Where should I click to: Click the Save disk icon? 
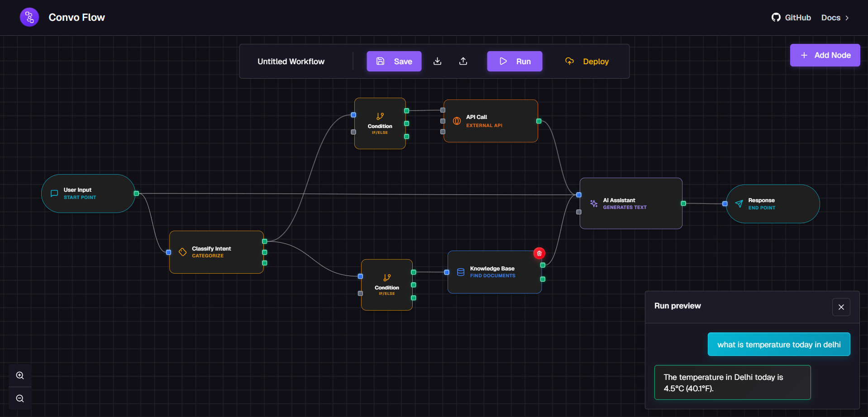(x=380, y=61)
